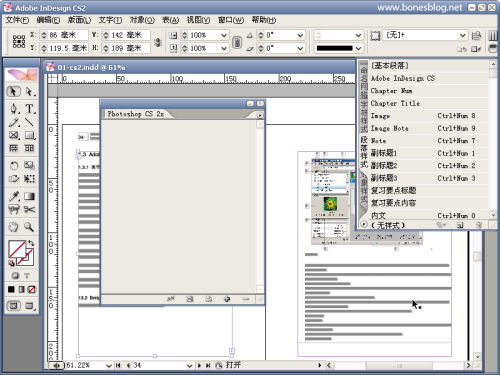Select the Hand tool
Viewport: 500px width, 375px height.
[x=13, y=227]
